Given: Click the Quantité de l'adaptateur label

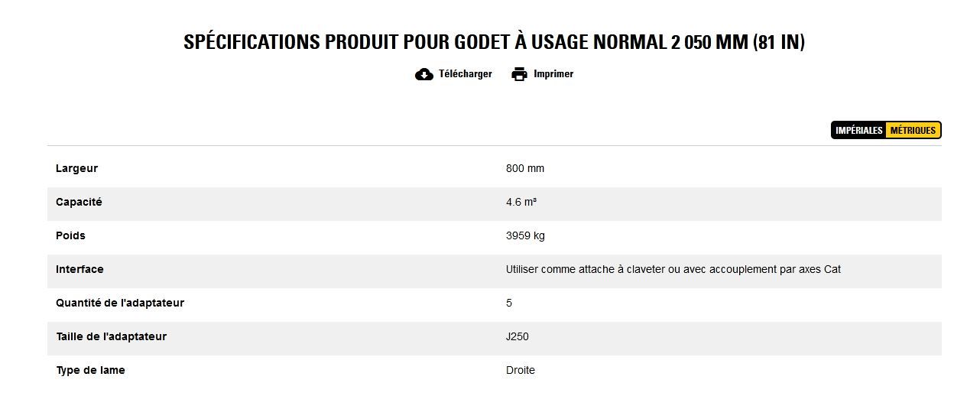Looking at the screenshot, I should point(120,303).
